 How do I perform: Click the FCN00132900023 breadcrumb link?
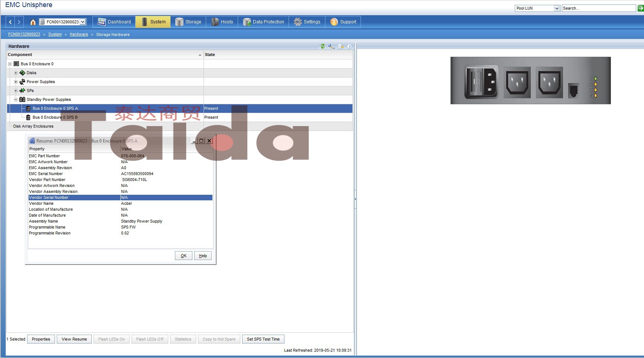pos(24,35)
